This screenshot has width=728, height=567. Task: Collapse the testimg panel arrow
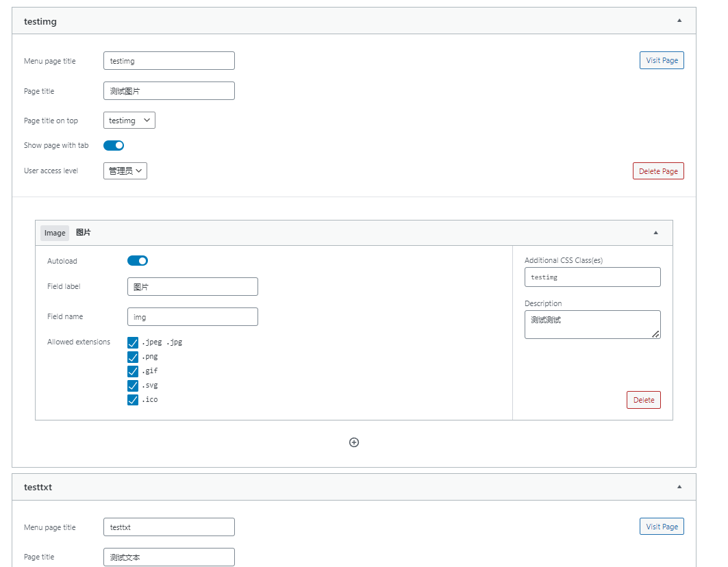click(679, 21)
